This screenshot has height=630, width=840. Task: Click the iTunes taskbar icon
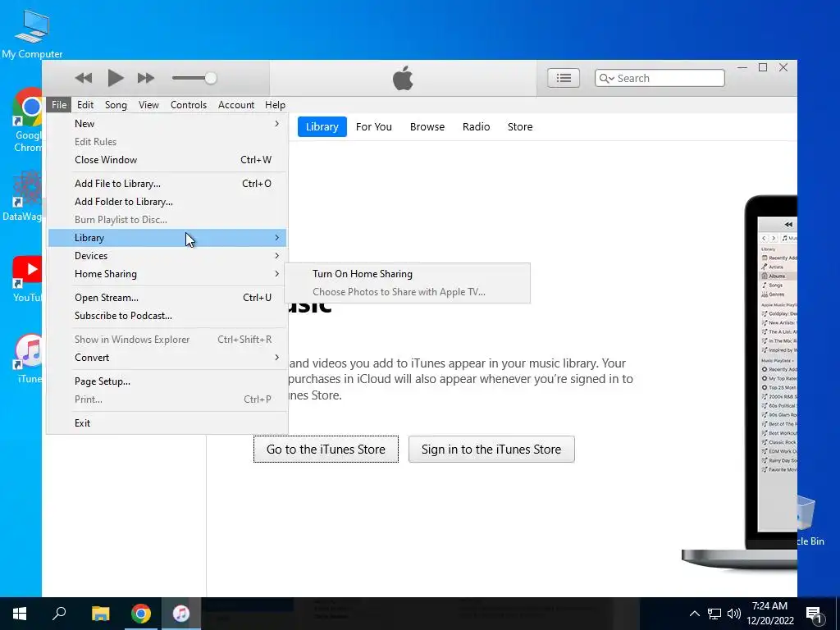point(181,614)
